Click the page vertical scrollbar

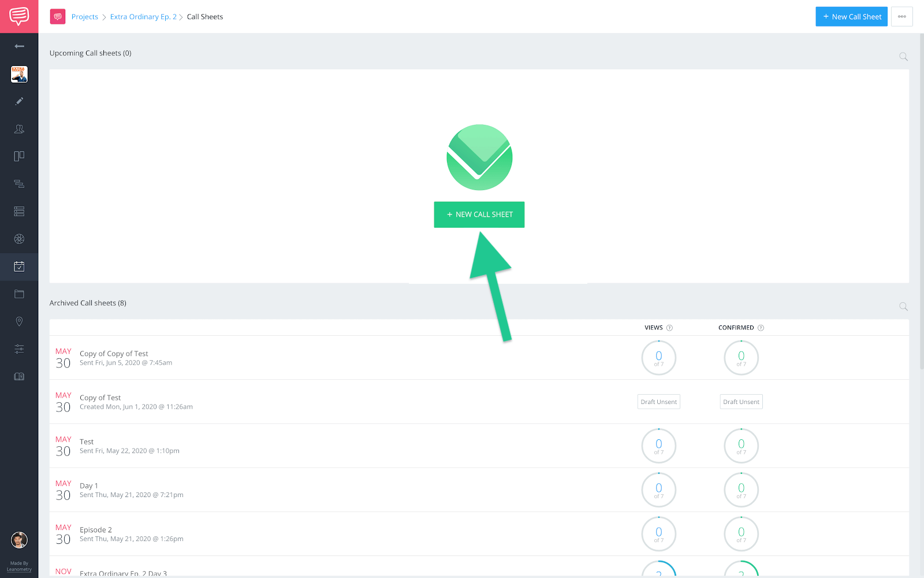(x=921, y=202)
